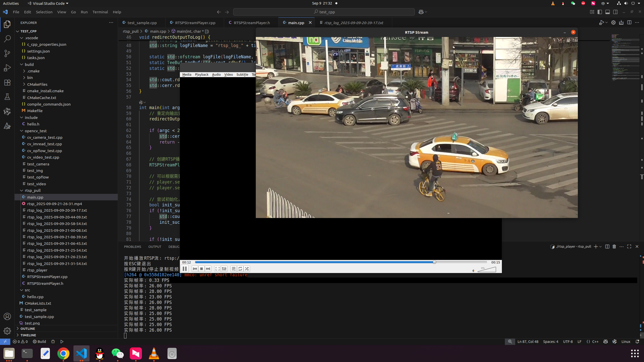Toggle VLC playlist view
This screenshot has width=644, height=362.
[x=233, y=269]
